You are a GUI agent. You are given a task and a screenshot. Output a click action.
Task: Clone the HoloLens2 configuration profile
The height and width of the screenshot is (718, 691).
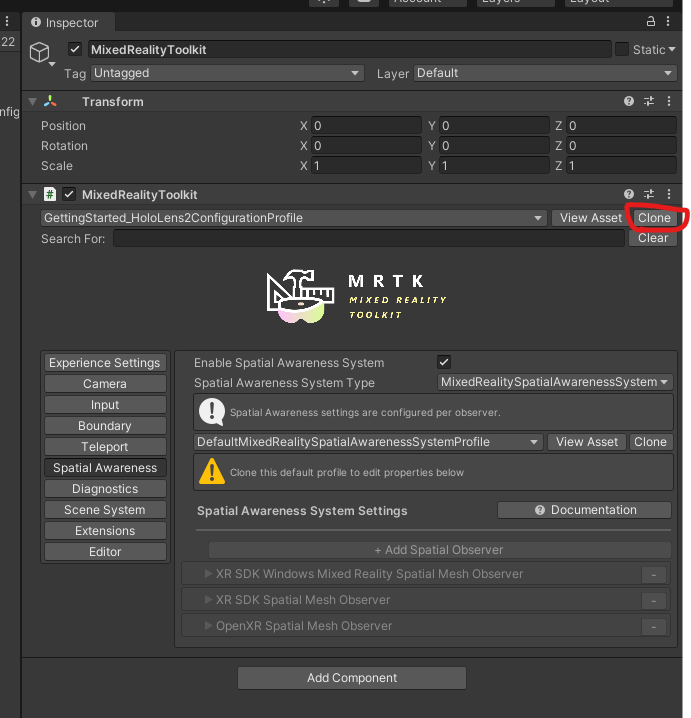coord(654,218)
